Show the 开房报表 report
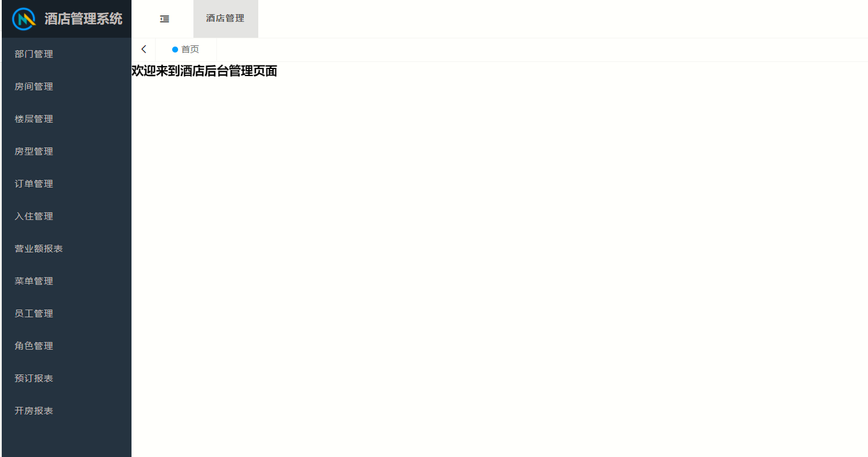 click(67, 411)
